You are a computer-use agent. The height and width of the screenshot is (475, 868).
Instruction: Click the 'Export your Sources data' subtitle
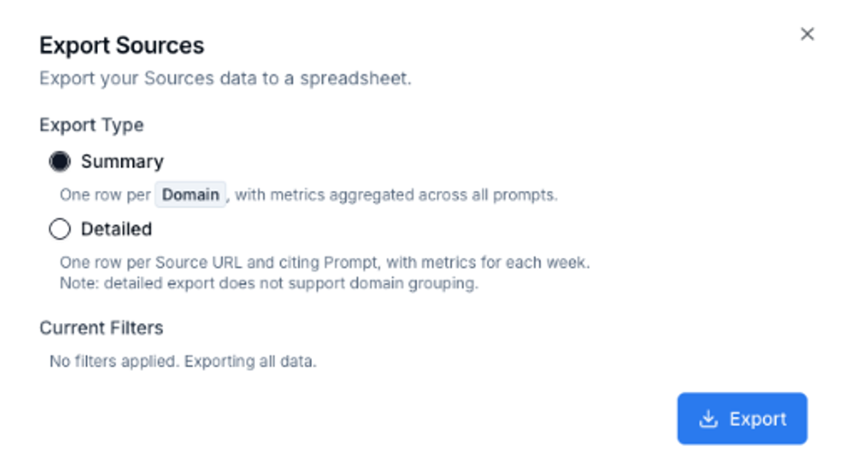click(225, 78)
